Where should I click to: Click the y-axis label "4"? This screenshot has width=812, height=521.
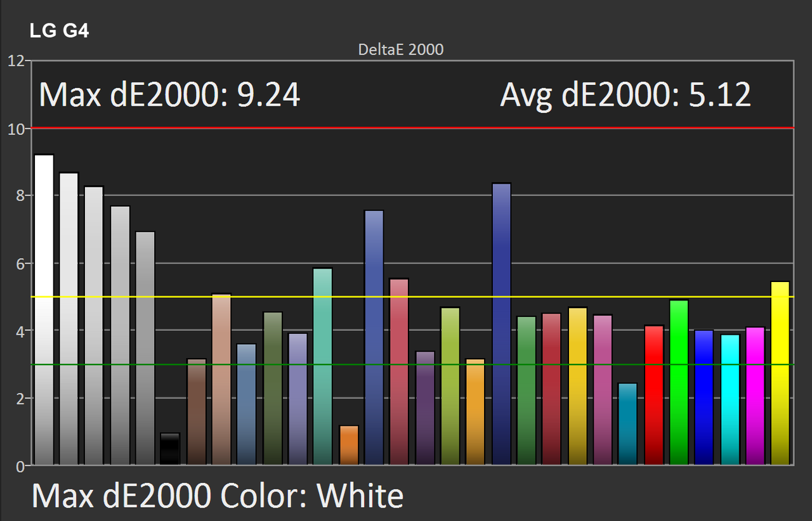pos(20,331)
